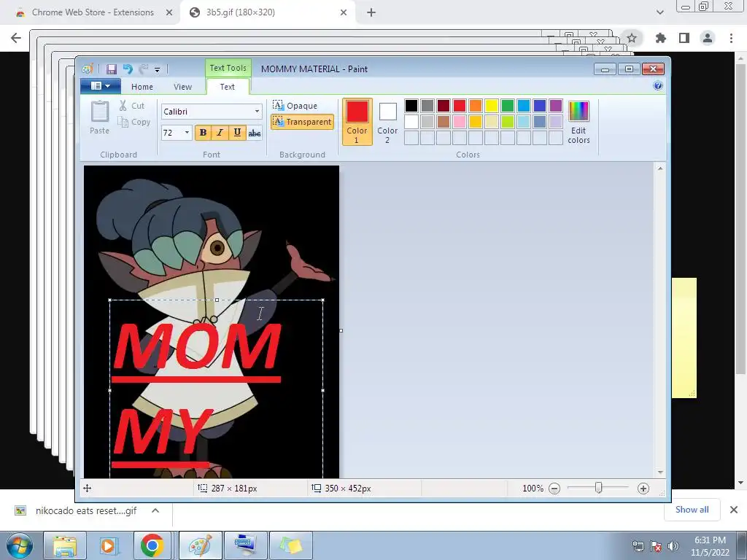Image resolution: width=747 pixels, height=560 pixels.
Task: Select Color 1 foreground button
Action: tap(357, 122)
